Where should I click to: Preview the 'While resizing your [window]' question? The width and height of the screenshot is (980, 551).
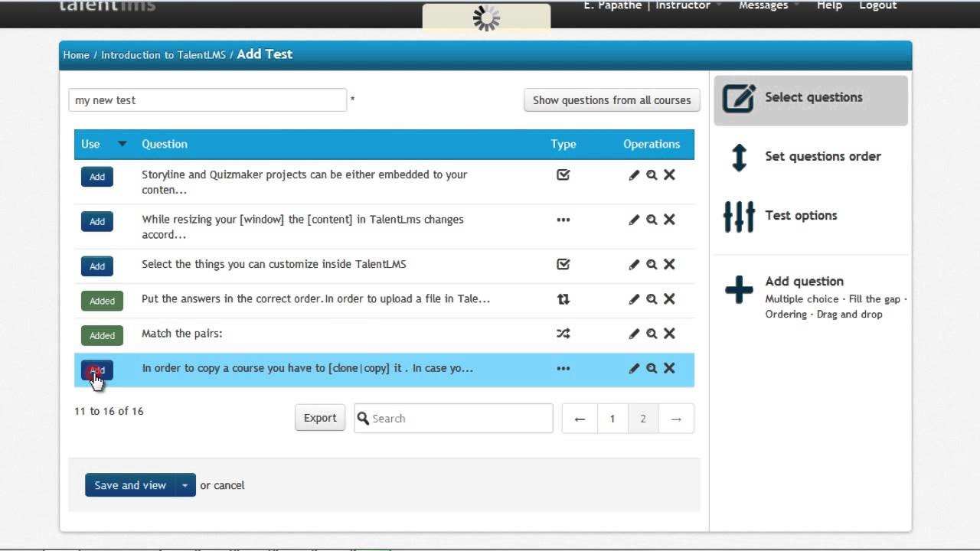coord(652,220)
